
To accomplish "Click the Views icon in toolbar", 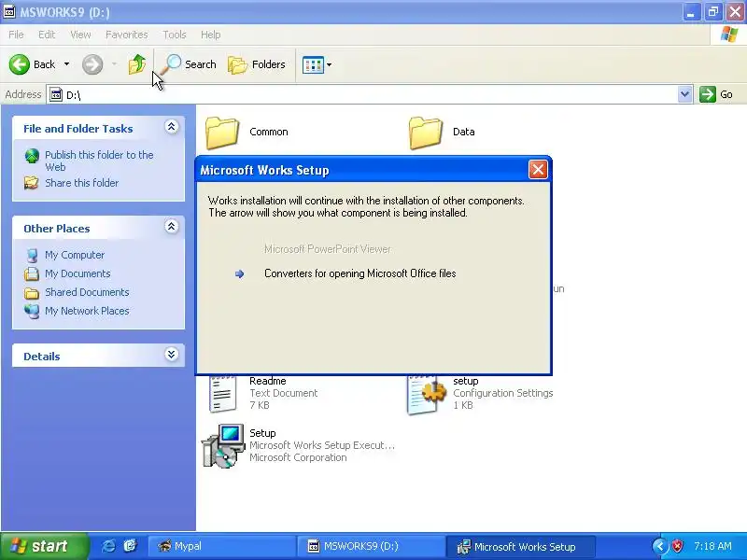I will [x=313, y=64].
